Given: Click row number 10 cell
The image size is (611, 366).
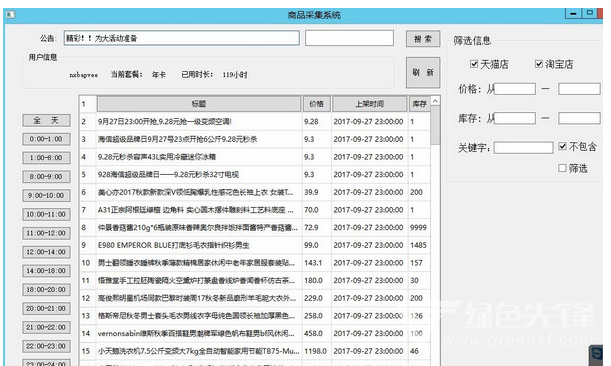Looking at the screenshot, I should [x=86, y=263].
